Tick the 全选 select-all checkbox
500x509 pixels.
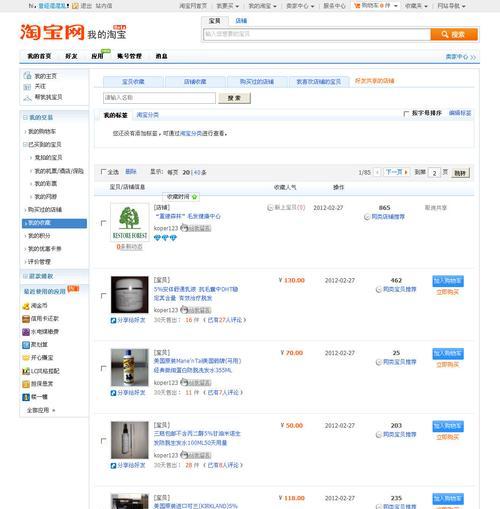click(103, 172)
